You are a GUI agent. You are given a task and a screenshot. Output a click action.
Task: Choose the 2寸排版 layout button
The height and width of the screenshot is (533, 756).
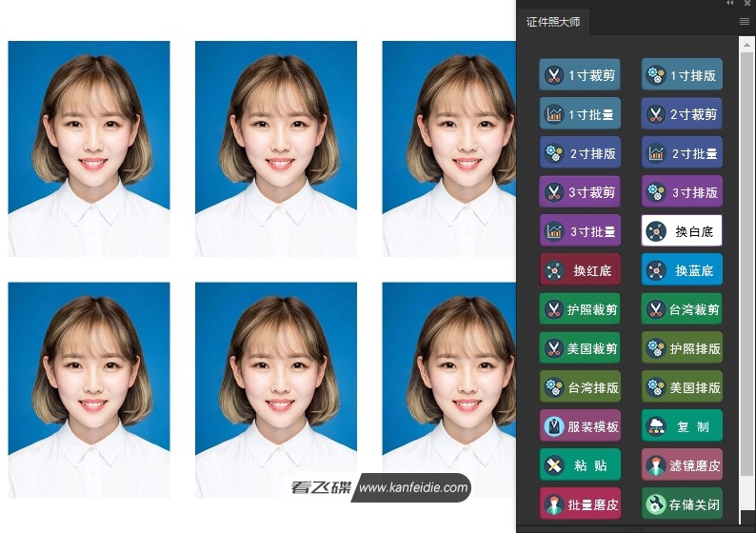[x=580, y=153]
